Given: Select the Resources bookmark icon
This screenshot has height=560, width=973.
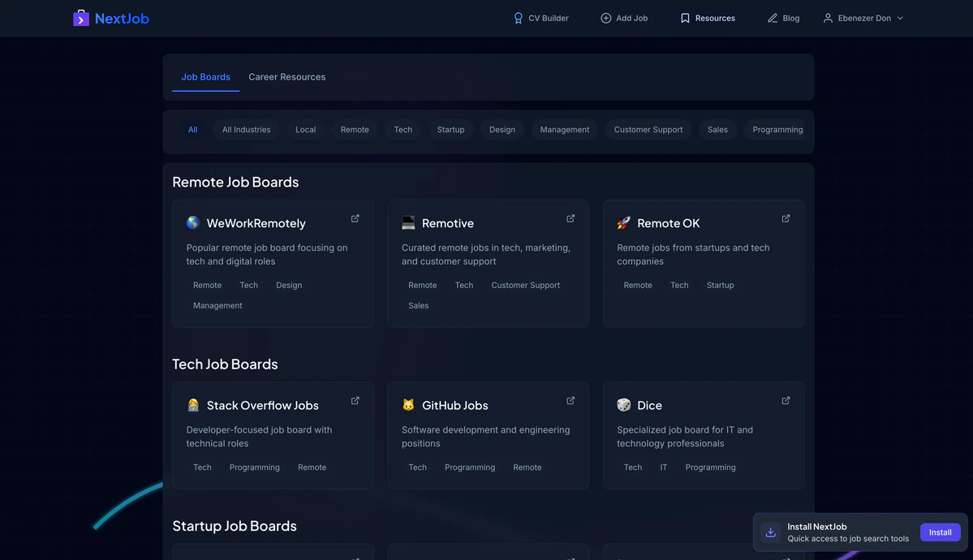Looking at the screenshot, I should click(684, 17).
